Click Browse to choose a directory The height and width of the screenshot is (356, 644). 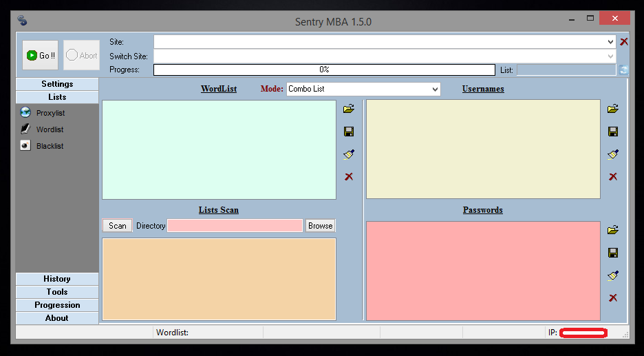[321, 226]
